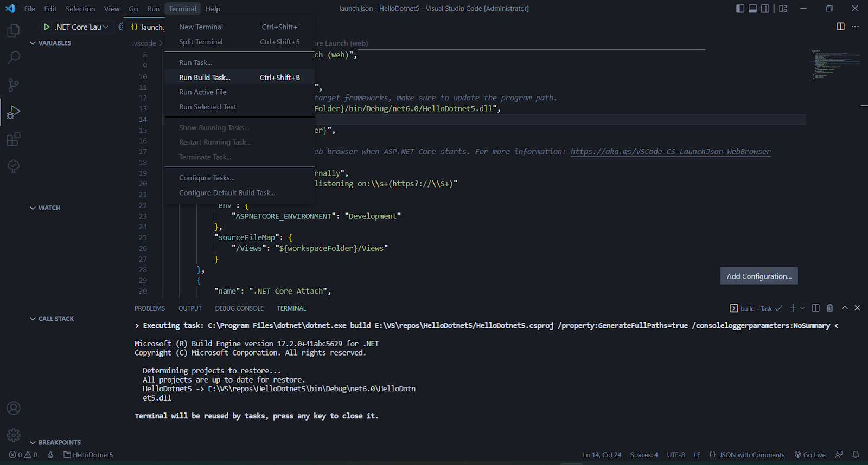The image size is (868, 465).
Task: Change indentation Spaces: 4
Action: point(644,455)
